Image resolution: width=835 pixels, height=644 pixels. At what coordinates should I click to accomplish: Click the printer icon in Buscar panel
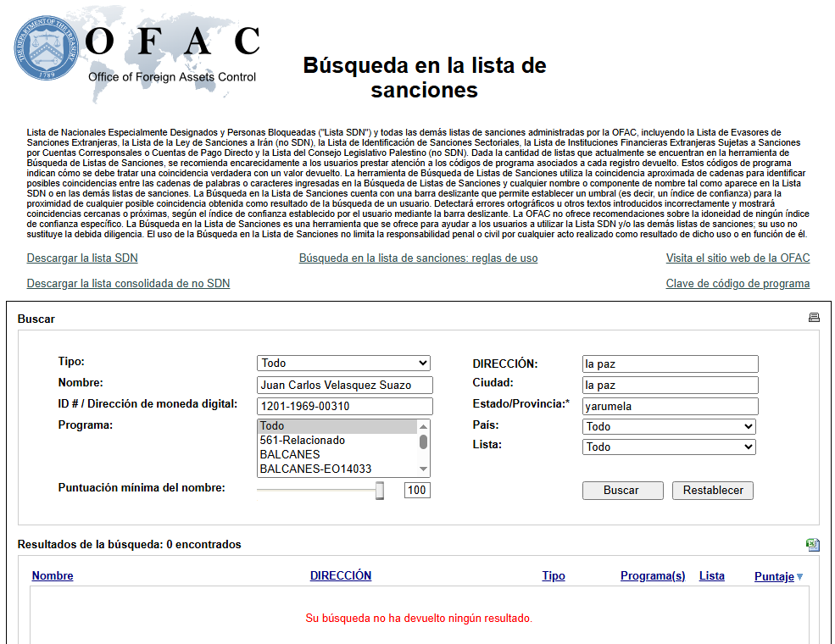(814, 318)
